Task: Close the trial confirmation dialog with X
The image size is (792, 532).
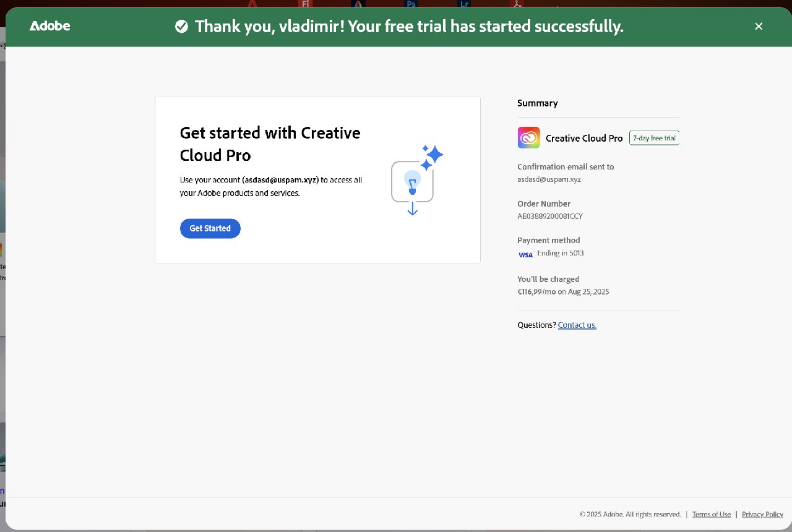Action: (x=759, y=26)
